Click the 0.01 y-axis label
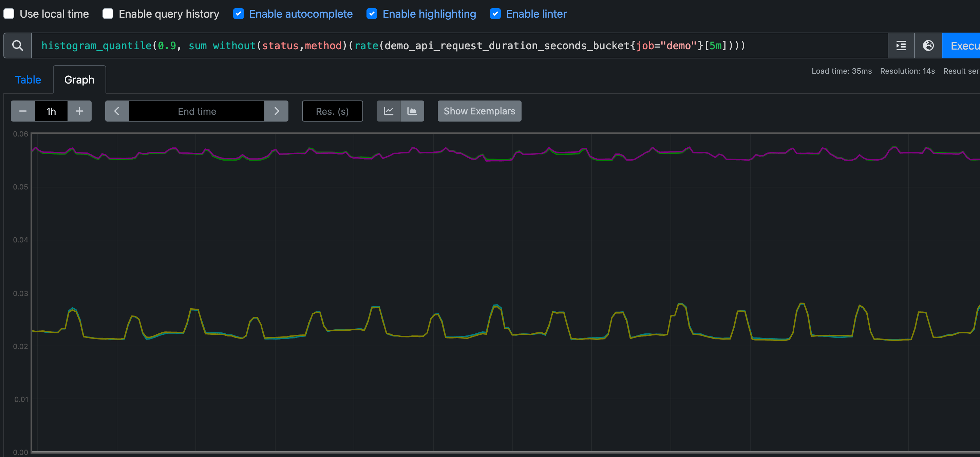Image resolution: width=980 pixels, height=457 pixels. (21, 399)
